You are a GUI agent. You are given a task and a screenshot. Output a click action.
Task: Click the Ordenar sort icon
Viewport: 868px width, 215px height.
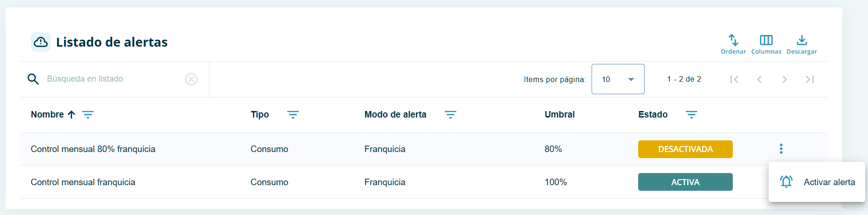click(733, 41)
